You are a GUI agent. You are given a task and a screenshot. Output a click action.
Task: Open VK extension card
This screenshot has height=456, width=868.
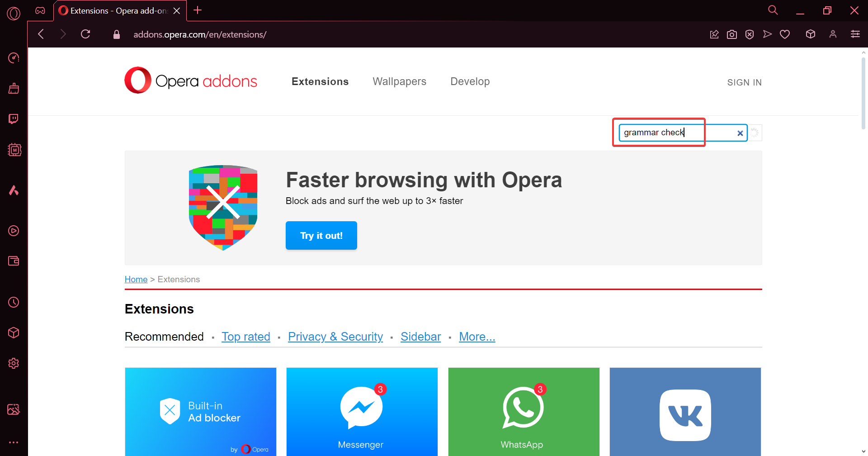tap(685, 412)
